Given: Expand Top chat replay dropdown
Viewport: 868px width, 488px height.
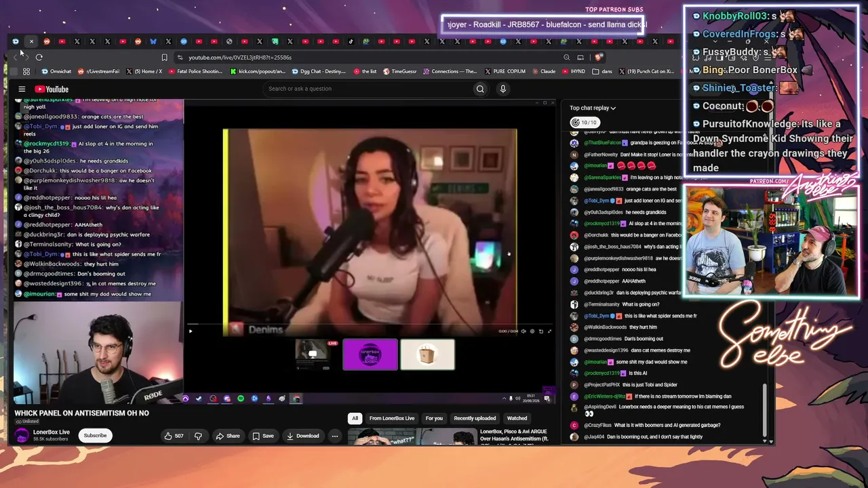Looking at the screenshot, I should [x=593, y=108].
